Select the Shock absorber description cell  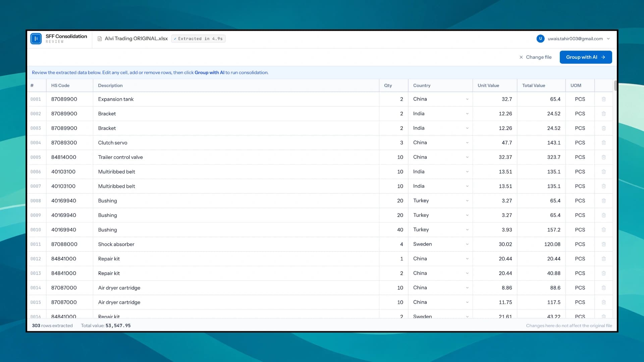click(x=236, y=244)
